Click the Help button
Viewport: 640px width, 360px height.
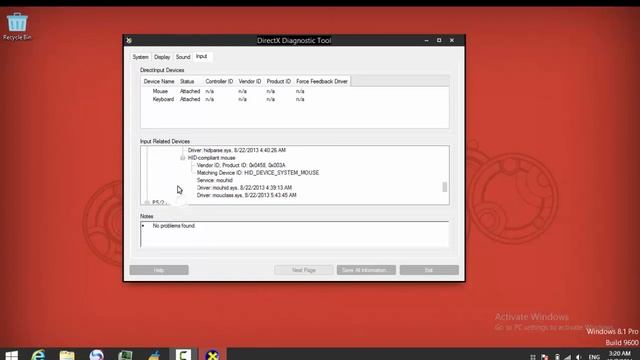pos(159,270)
